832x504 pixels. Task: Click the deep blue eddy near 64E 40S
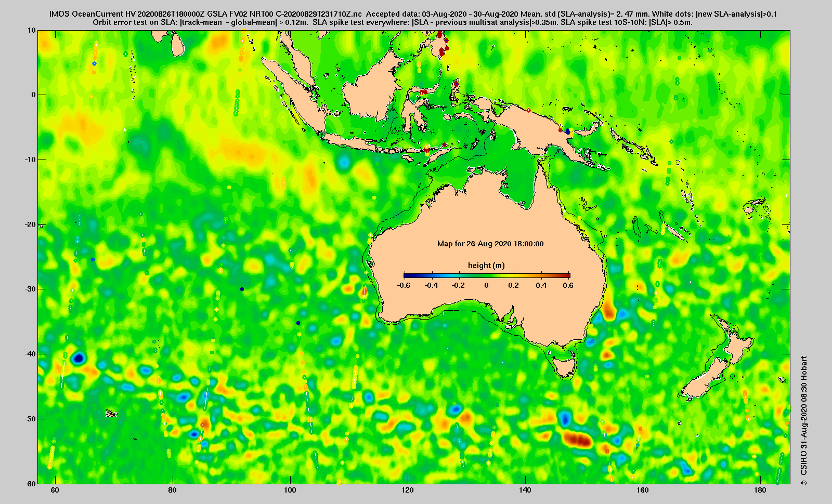79,358
